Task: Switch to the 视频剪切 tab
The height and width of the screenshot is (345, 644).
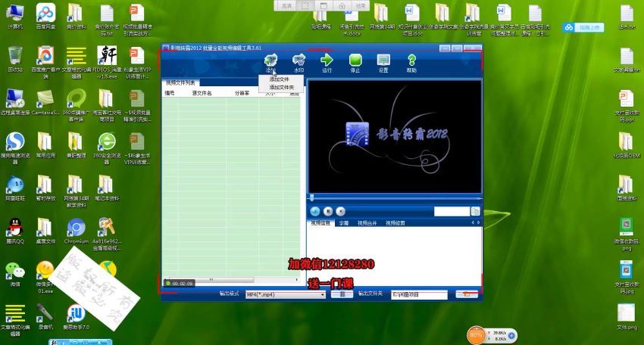Action: (395, 223)
